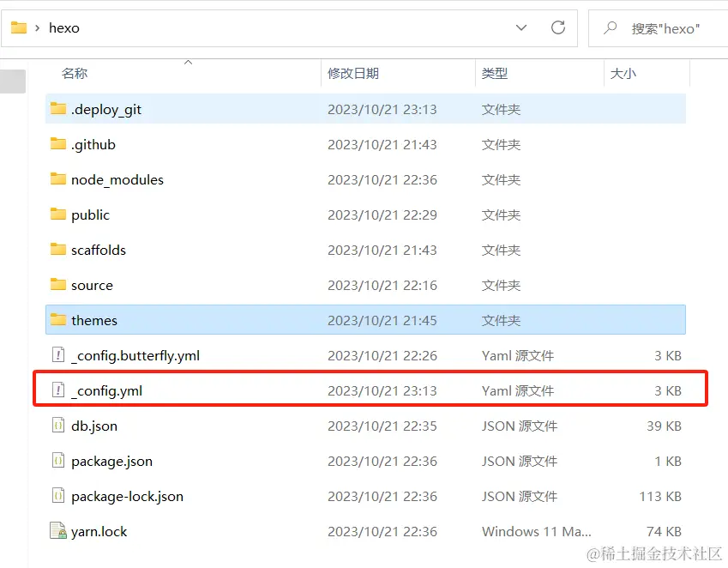Click the 2023/10/21 22:35 date of db.json

pyautogui.click(x=382, y=426)
